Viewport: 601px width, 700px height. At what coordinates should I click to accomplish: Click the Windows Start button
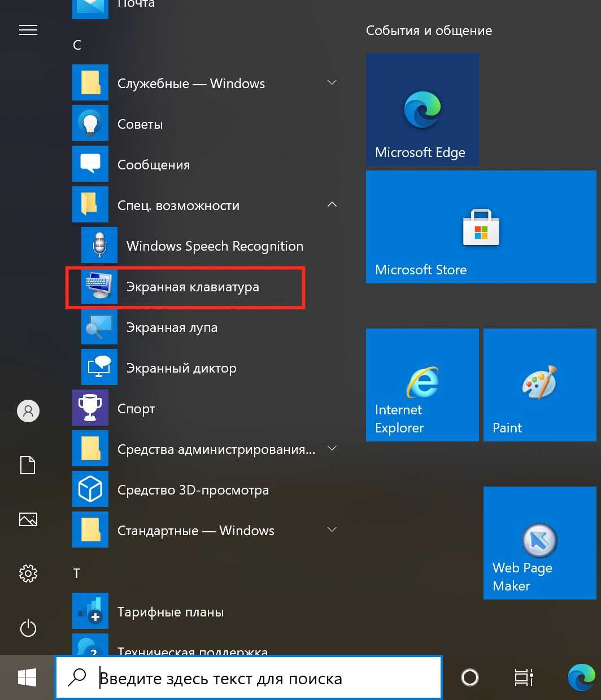point(27,677)
